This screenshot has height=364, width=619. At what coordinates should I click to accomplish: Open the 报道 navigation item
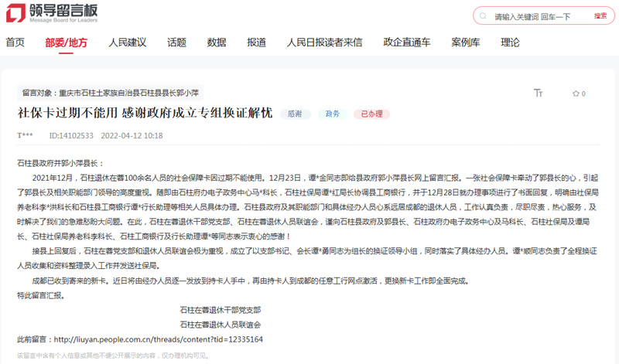(256, 43)
